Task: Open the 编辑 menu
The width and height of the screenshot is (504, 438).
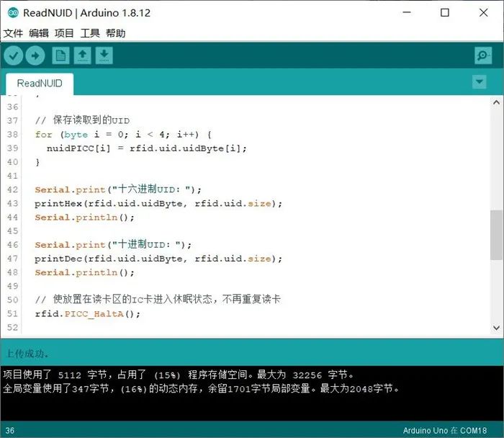Action: pos(39,33)
